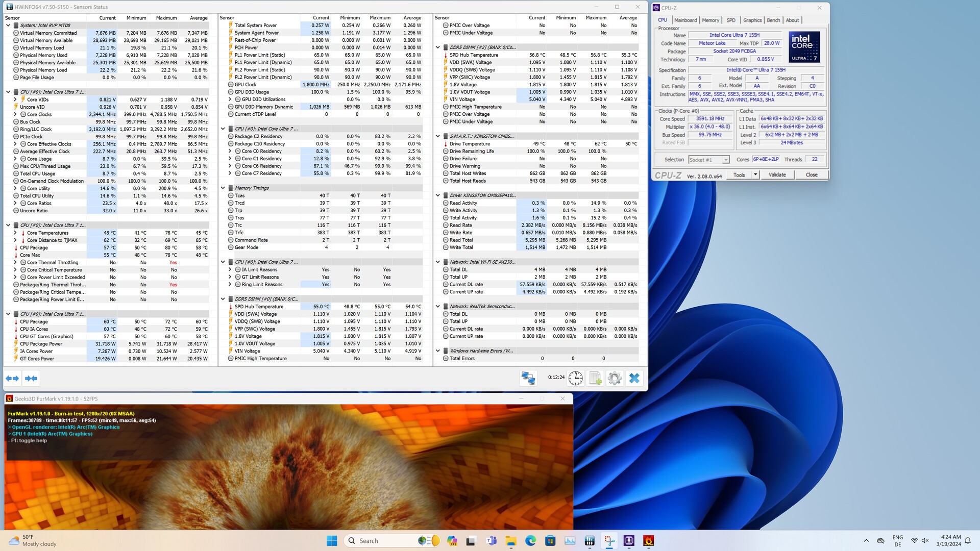Click the HWiNFO reset clock icon
The height and width of the screenshot is (551, 980).
pos(576,378)
